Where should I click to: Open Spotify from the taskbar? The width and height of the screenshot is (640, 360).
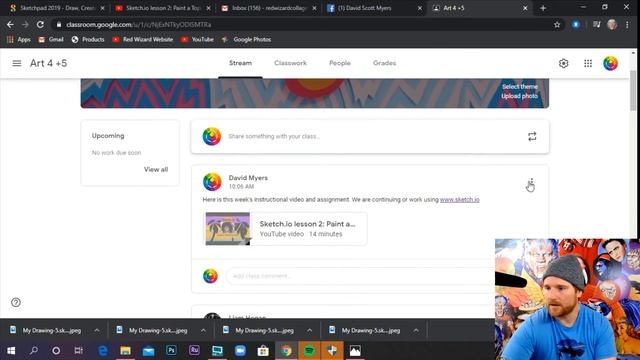(309, 351)
